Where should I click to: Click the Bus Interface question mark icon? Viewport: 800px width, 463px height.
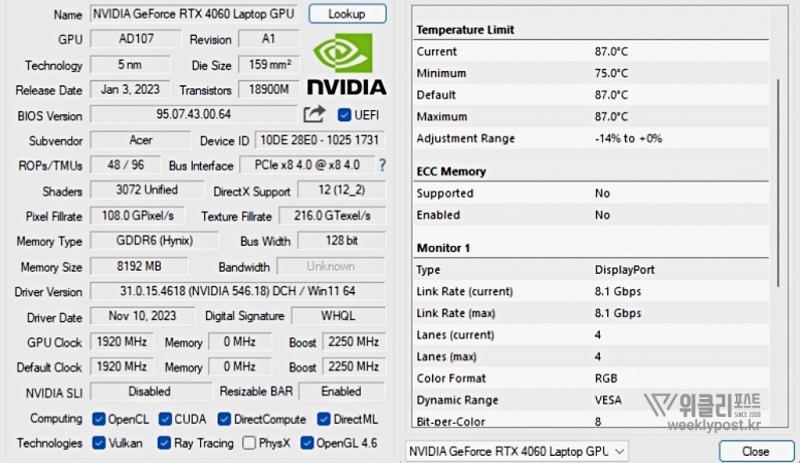pyautogui.click(x=381, y=164)
